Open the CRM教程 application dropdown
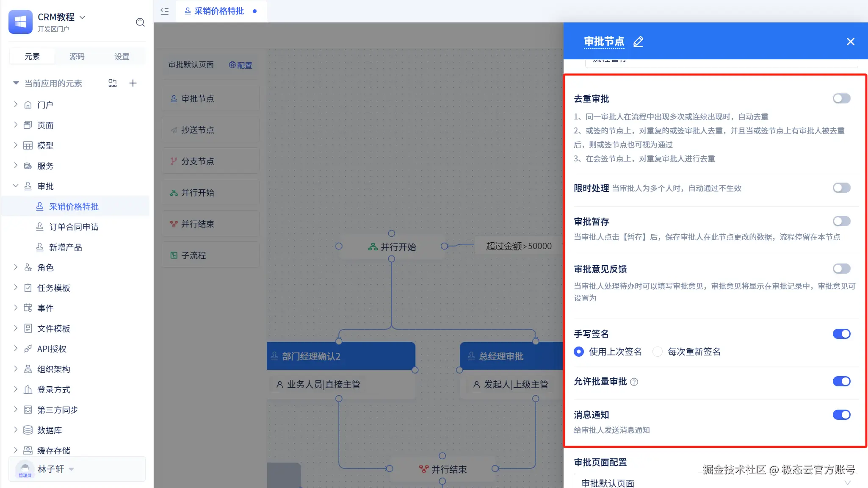The height and width of the screenshot is (488, 868). (82, 17)
